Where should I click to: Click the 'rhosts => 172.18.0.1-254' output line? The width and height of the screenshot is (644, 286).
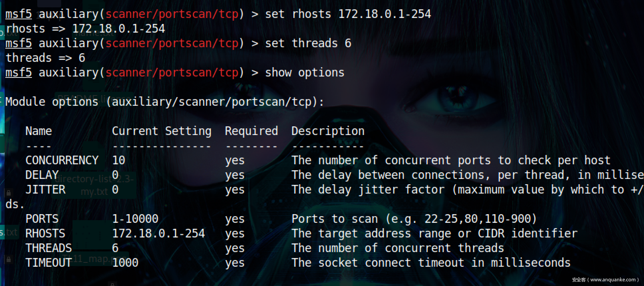(85, 29)
